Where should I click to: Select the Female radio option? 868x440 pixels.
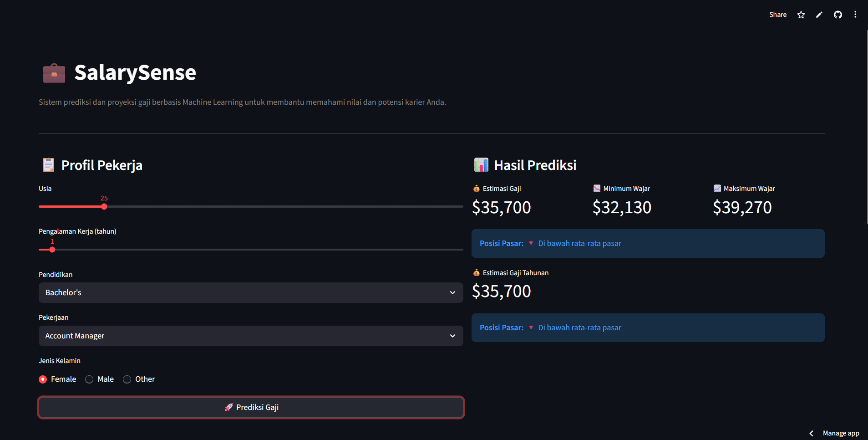(x=43, y=379)
